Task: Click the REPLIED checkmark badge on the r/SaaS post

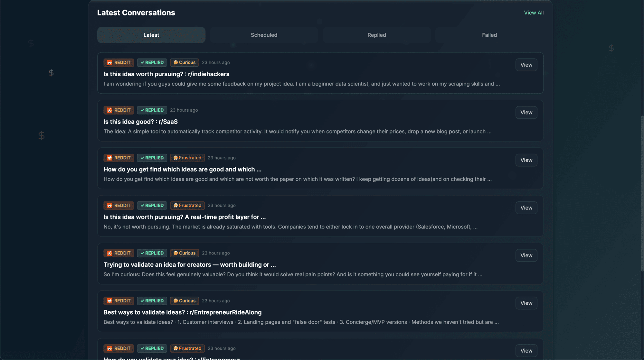Action: pyautogui.click(x=152, y=110)
